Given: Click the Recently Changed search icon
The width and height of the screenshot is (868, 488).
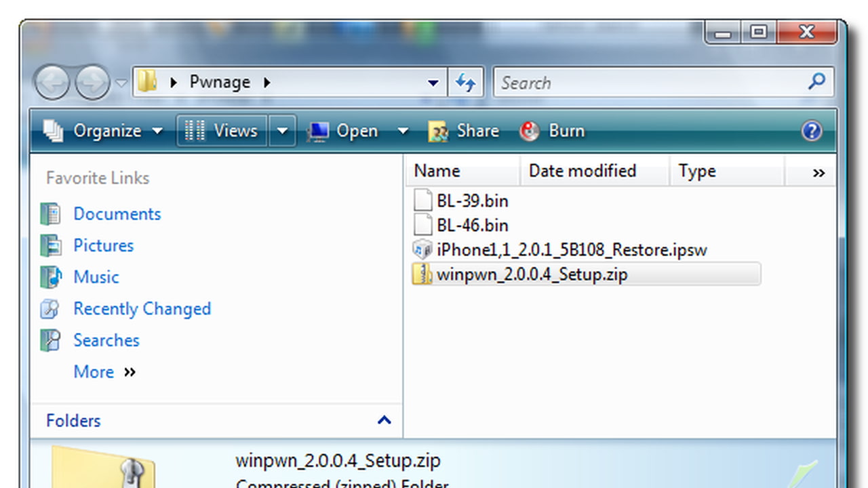Looking at the screenshot, I should point(51,309).
